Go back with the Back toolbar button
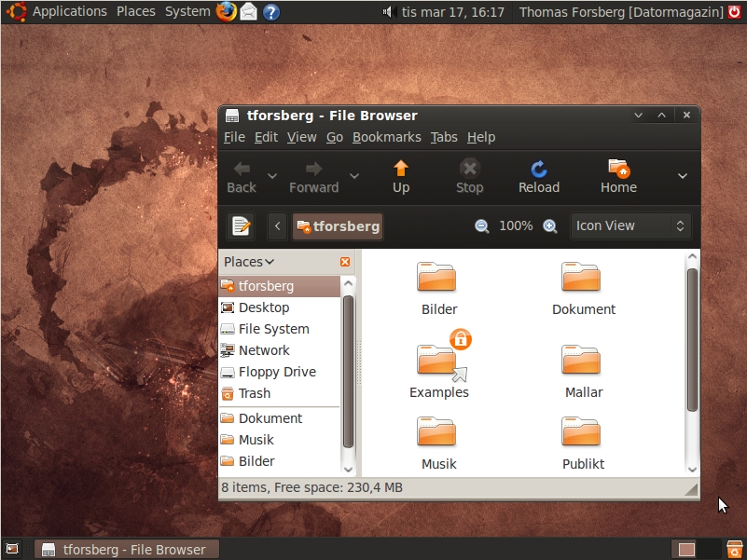This screenshot has width=747, height=560. click(x=242, y=177)
